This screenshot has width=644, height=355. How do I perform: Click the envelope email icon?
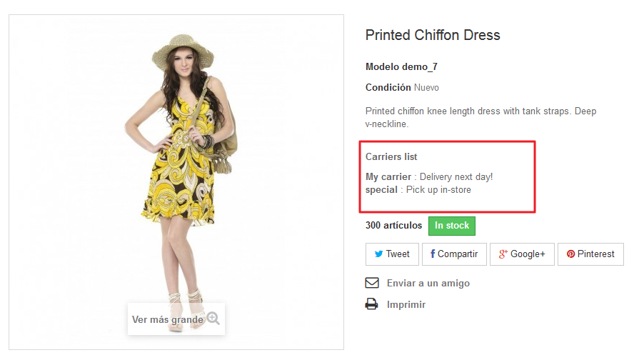(x=372, y=283)
